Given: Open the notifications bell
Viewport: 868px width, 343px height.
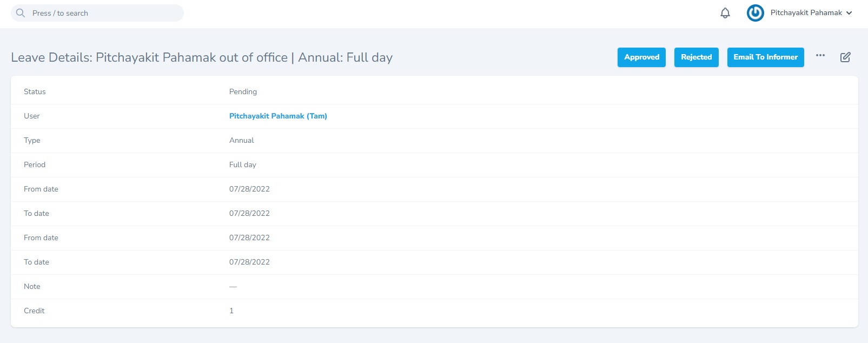Looking at the screenshot, I should pyautogui.click(x=725, y=13).
